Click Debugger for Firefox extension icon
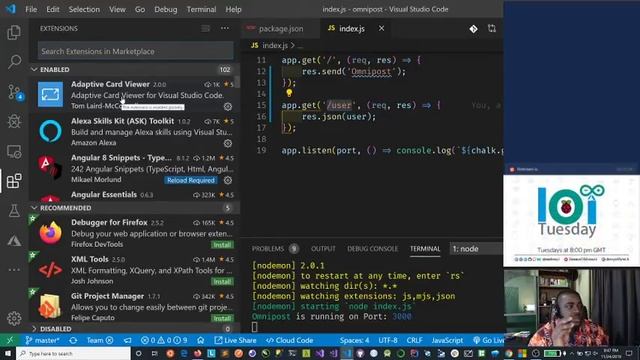 tap(51, 233)
